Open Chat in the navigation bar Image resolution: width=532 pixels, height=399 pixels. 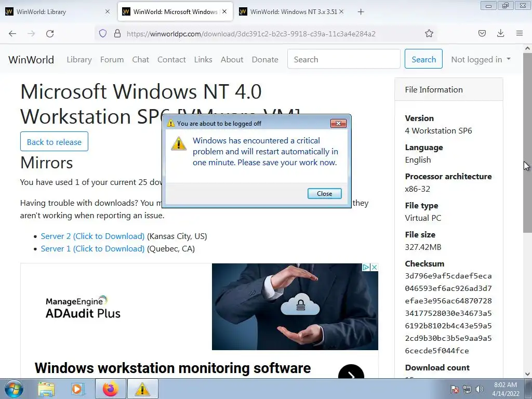pyautogui.click(x=140, y=59)
